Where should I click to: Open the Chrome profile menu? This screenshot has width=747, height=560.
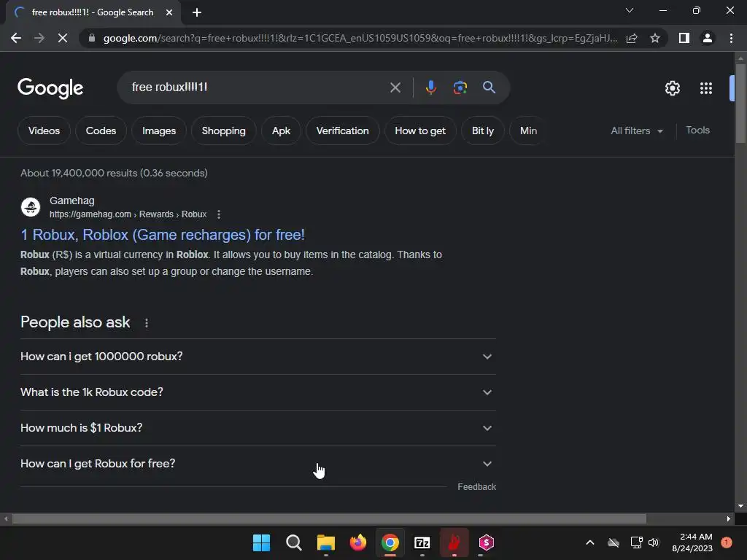[708, 38]
